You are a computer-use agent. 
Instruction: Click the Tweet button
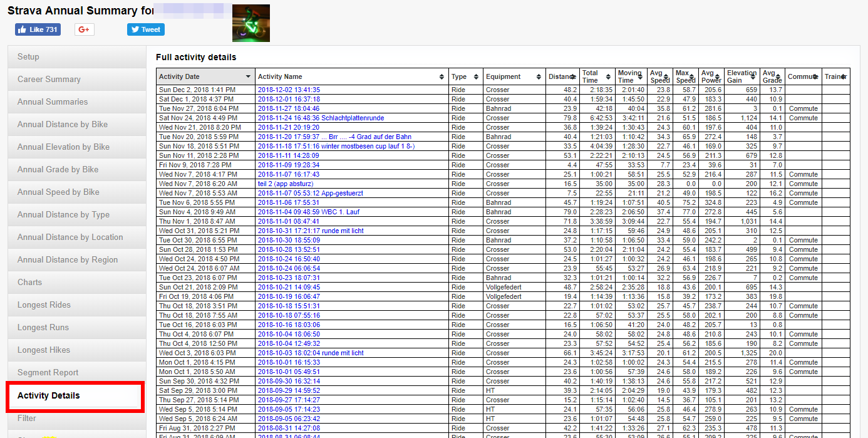tap(146, 29)
